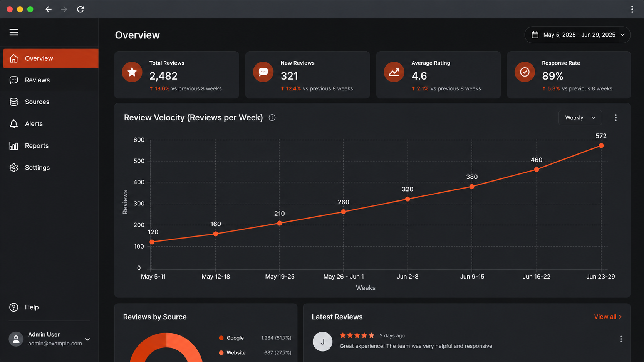
Task: Open the Weekly interval dropdown
Action: [580, 118]
